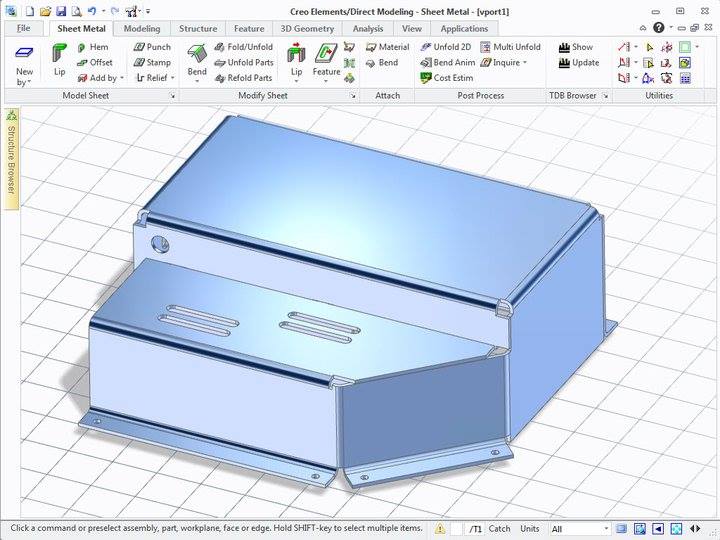
Task: Click the New by sheet icon
Action: tap(24, 53)
